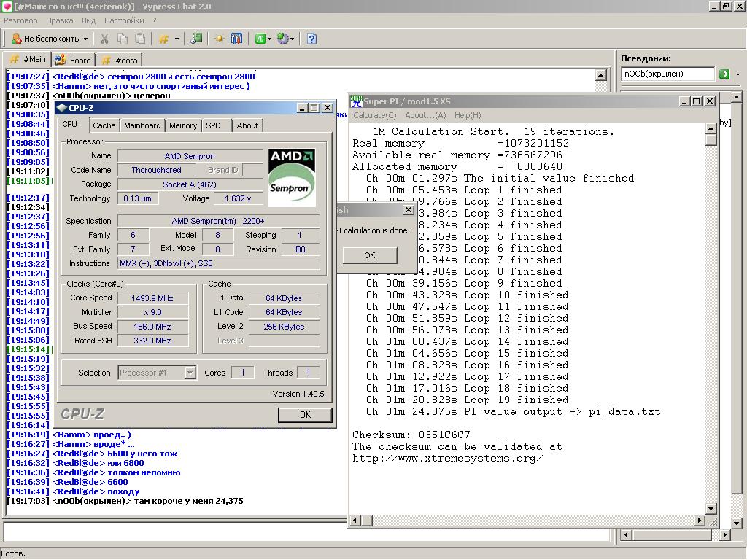Image resolution: width=747 pixels, height=560 pixels.
Task: Open the Help(H) menu in Super PI
Action: click(468, 115)
